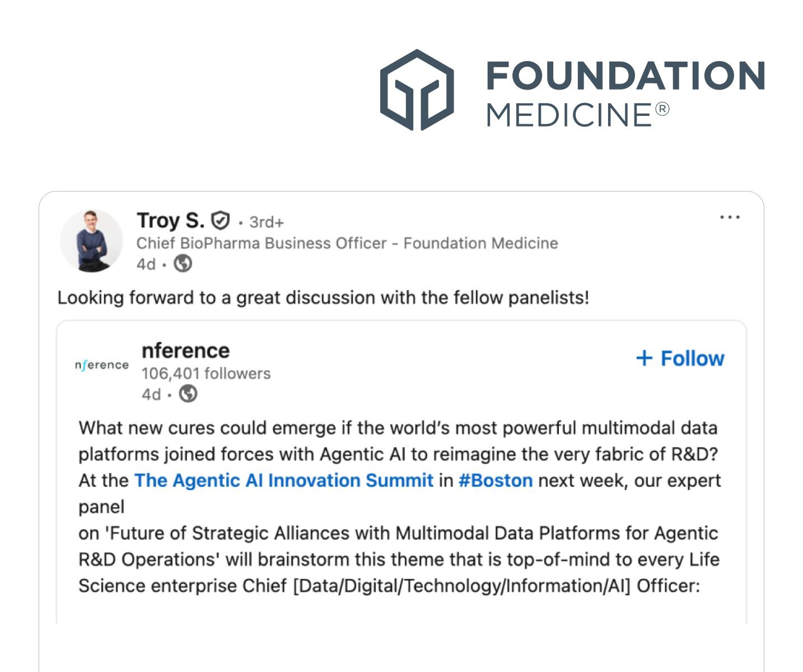803x672 pixels.
Task: Click the 3rd+ connection degree label
Action: (x=267, y=222)
